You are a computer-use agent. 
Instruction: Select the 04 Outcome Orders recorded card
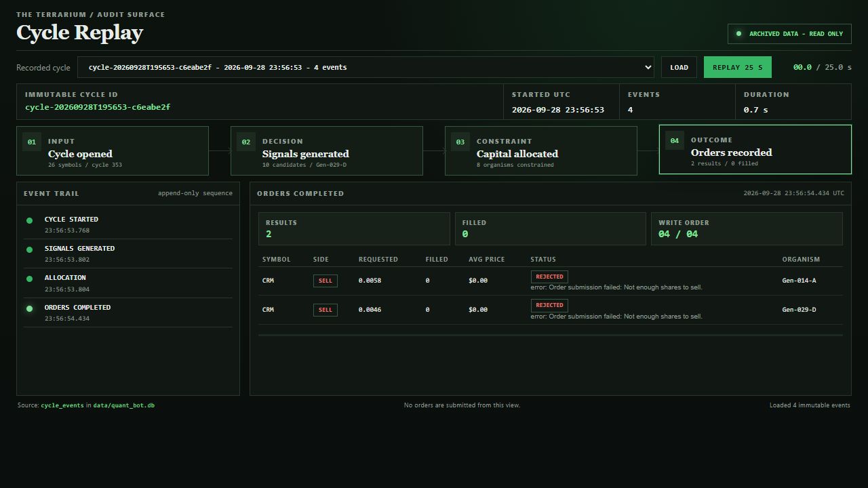tap(755, 149)
